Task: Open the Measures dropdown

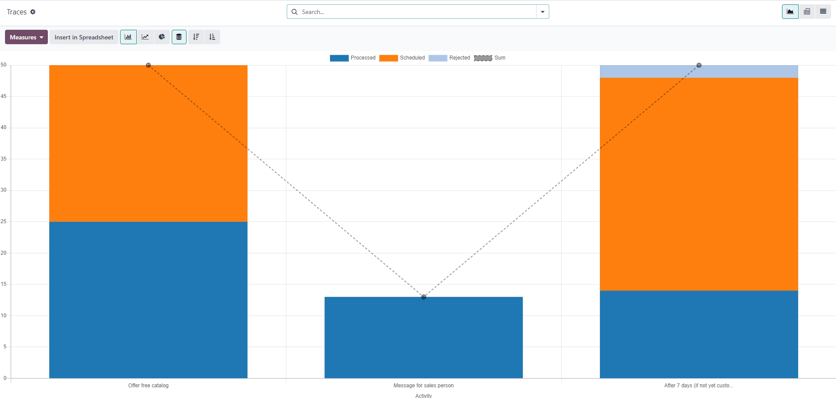Action: (27, 37)
